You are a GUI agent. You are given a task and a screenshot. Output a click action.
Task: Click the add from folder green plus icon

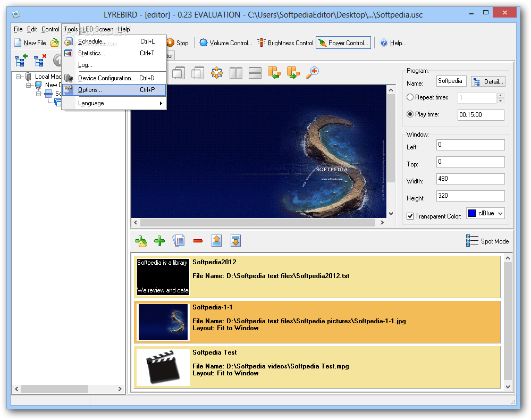141,241
